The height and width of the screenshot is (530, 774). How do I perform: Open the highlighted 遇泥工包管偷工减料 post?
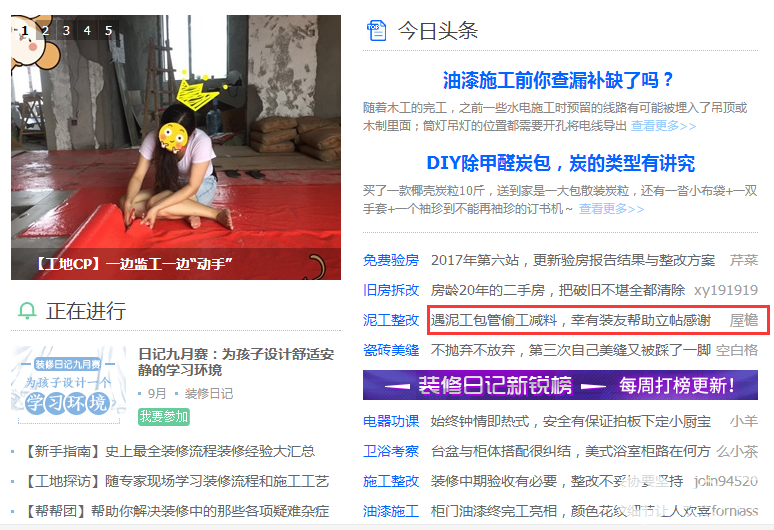[597, 320]
